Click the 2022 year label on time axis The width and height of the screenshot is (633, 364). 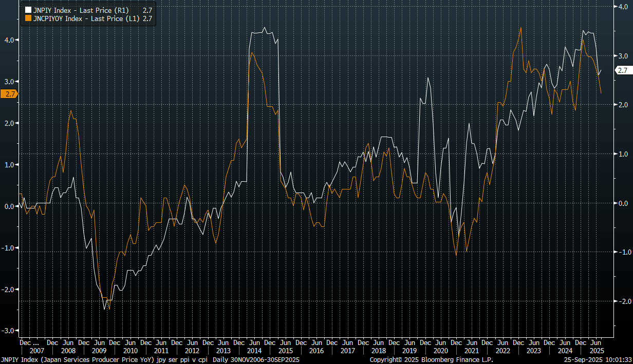[x=503, y=351]
